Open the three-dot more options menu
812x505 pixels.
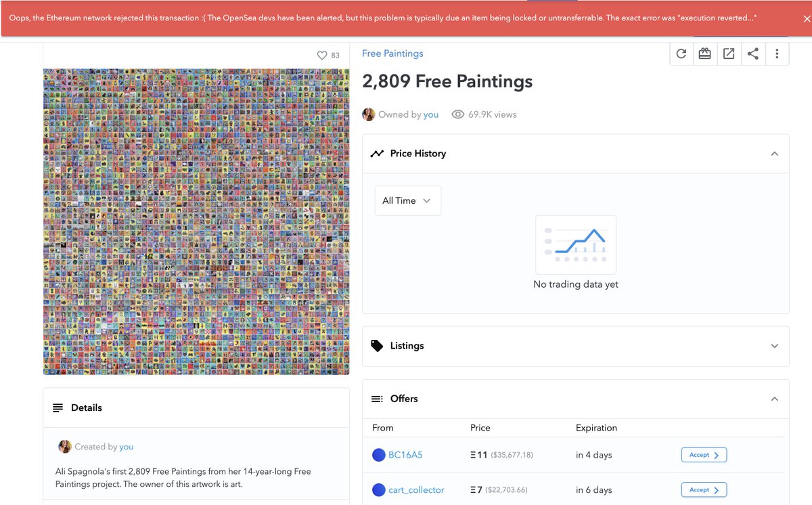click(x=777, y=54)
